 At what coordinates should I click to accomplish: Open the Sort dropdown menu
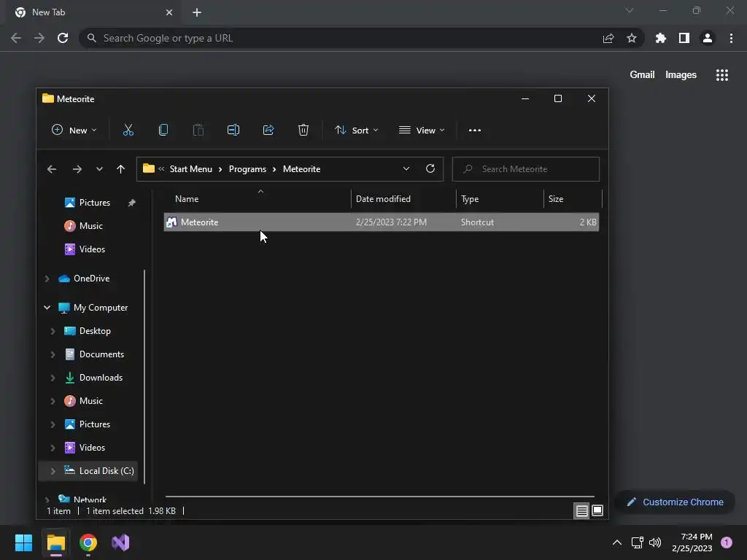356,130
